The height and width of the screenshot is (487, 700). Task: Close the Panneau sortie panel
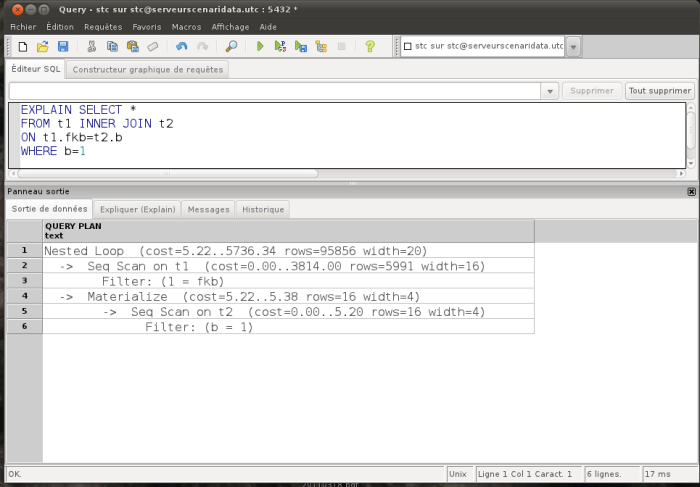tap(692, 191)
